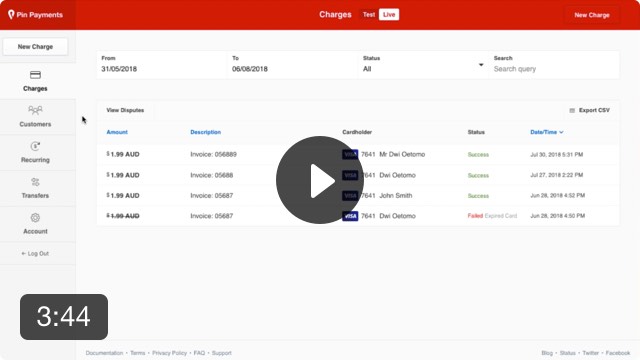Screen dimensions: 640x360
Task: Log out via the sidebar link
Action: pyautogui.click(x=35, y=253)
